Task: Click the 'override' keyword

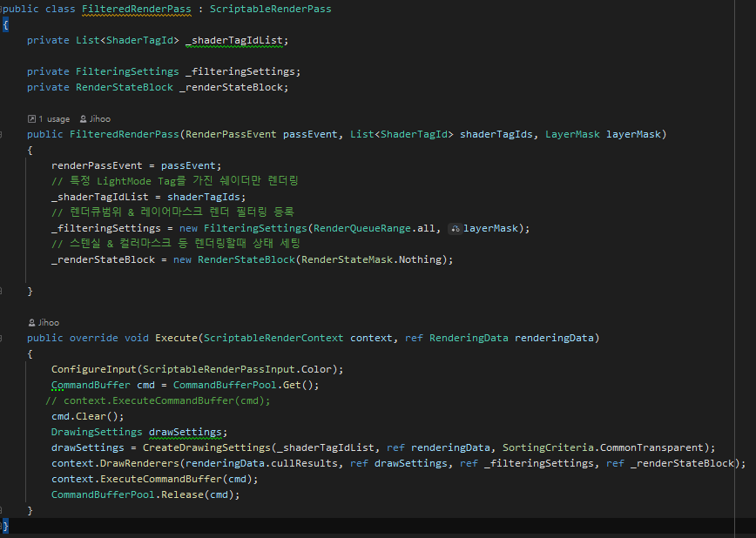Action: (x=94, y=338)
